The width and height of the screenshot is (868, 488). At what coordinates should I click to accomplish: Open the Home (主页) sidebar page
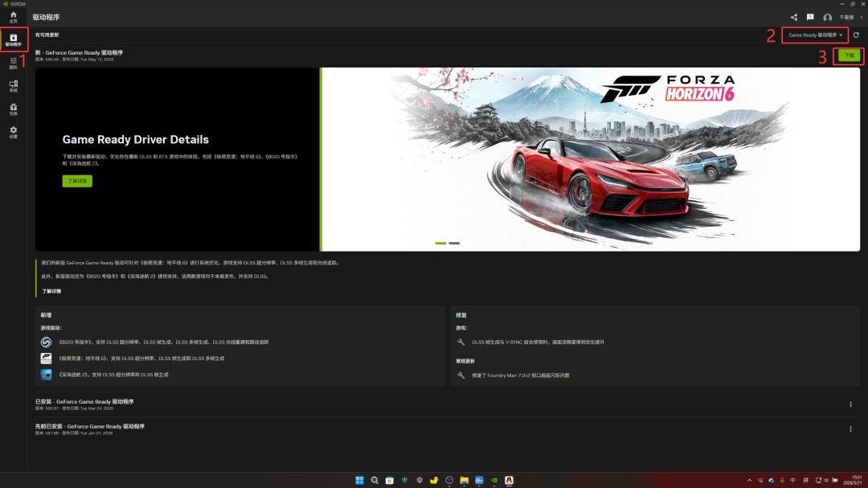pyautogui.click(x=14, y=17)
